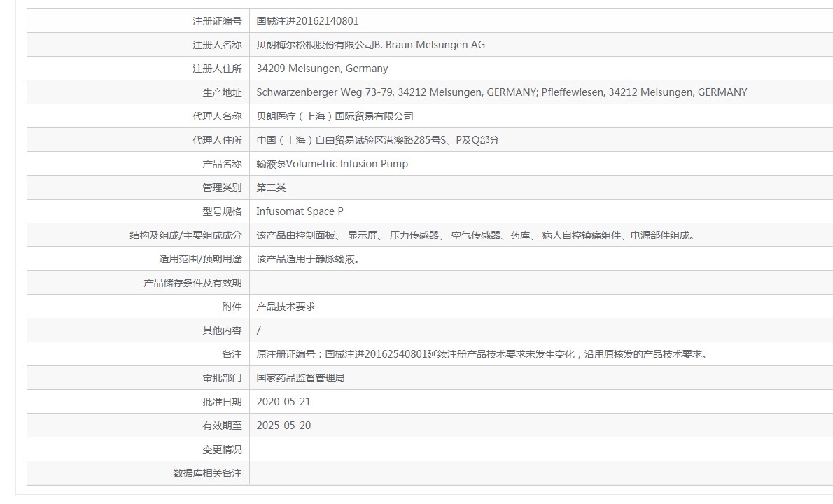Screen dimensions: 833x504
Task: Click expiry date 2025-05-20
Action: (x=283, y=426)
